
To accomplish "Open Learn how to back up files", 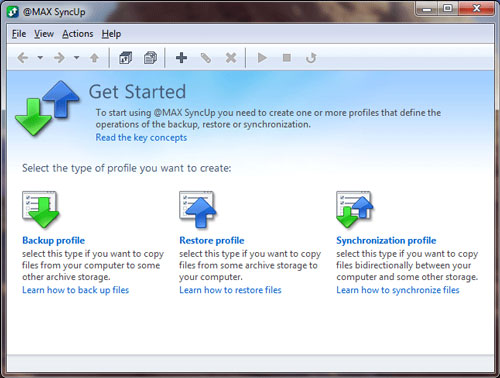I will click(75, 290).
